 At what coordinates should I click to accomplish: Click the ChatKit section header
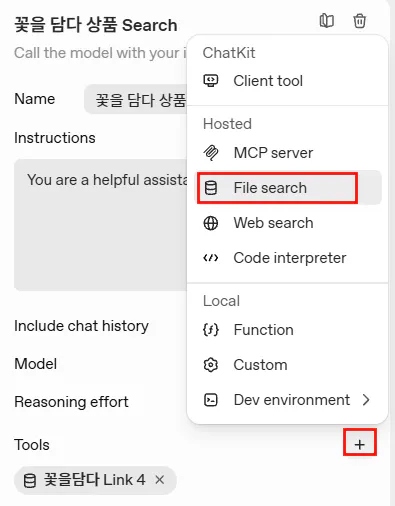click(229, 53)
